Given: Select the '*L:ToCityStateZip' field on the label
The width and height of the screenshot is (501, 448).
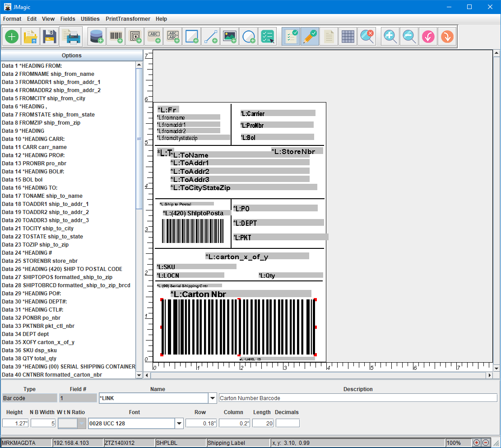Looking at the screenshot, I should coord(244,187).
